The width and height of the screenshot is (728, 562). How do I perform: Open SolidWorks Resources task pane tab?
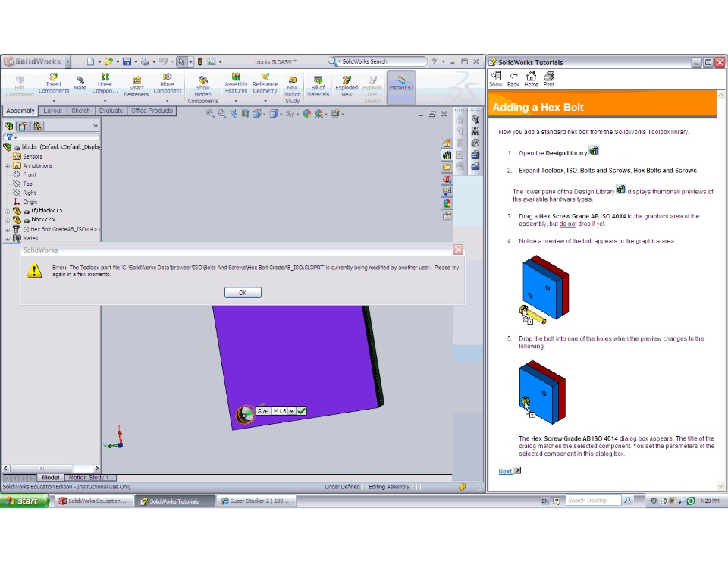click(447, 143)
